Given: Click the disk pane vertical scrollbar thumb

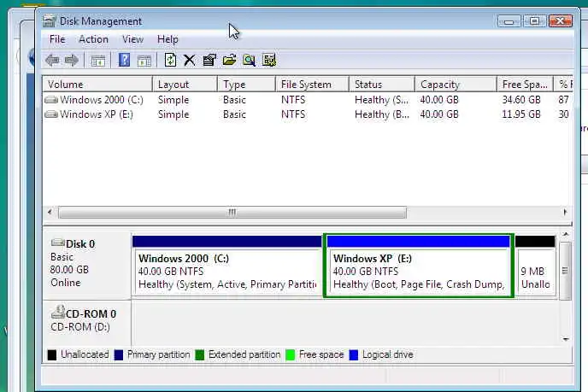Looking at the screenshot, I should point(565,271).
